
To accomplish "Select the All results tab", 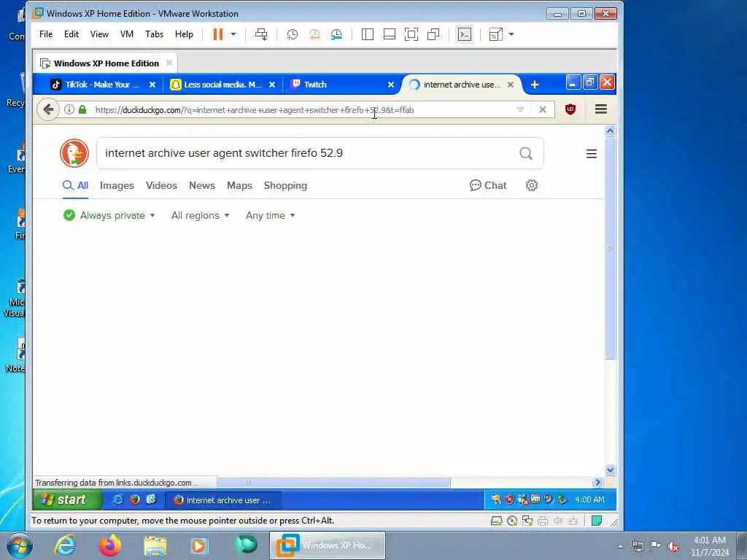I will 76,185.
